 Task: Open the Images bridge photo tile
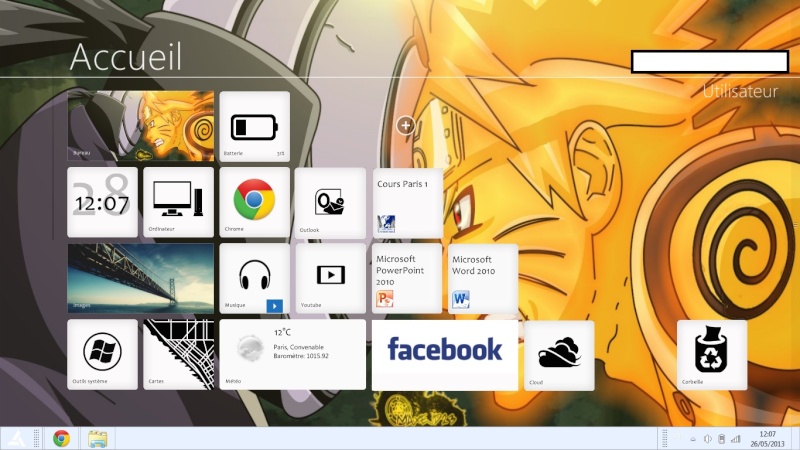(x=140, y=278)
